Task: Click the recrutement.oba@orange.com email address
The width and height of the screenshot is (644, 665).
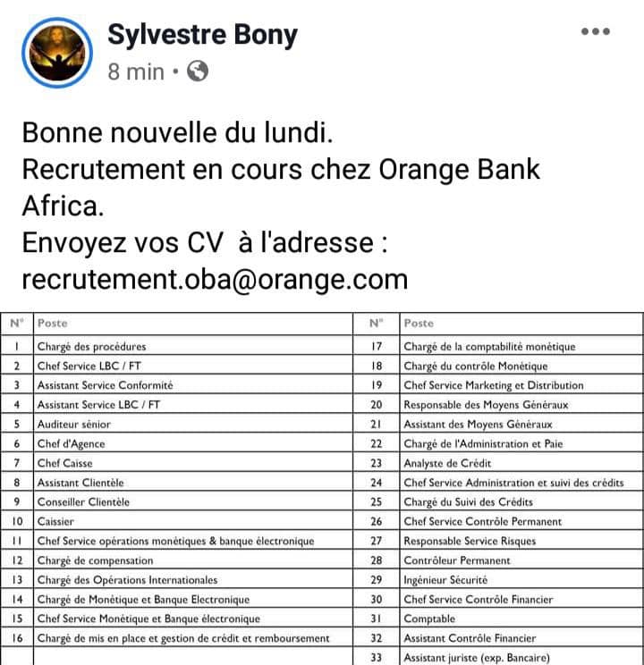Action: pos(215,280)
